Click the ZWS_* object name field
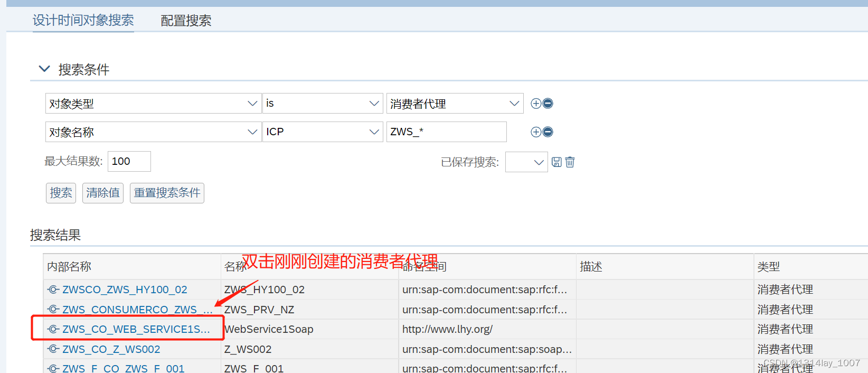The height and width of the screenshot is (373, 868). pos(446,132)
